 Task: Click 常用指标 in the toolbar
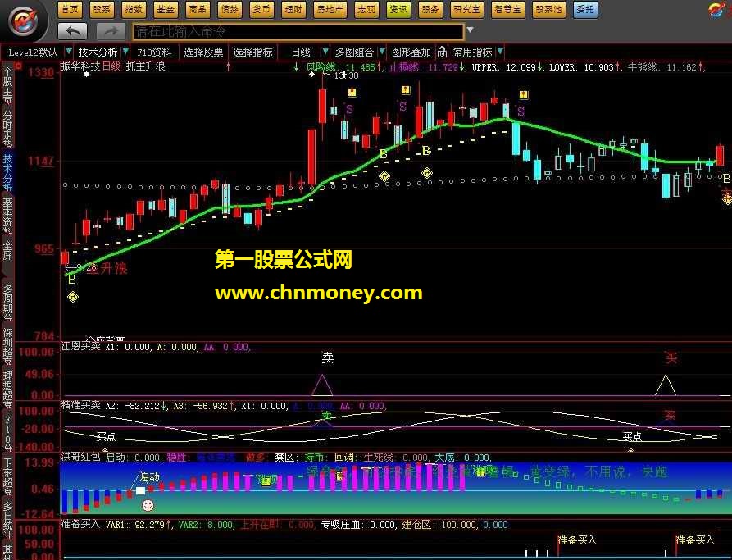(x=472, y=52)
